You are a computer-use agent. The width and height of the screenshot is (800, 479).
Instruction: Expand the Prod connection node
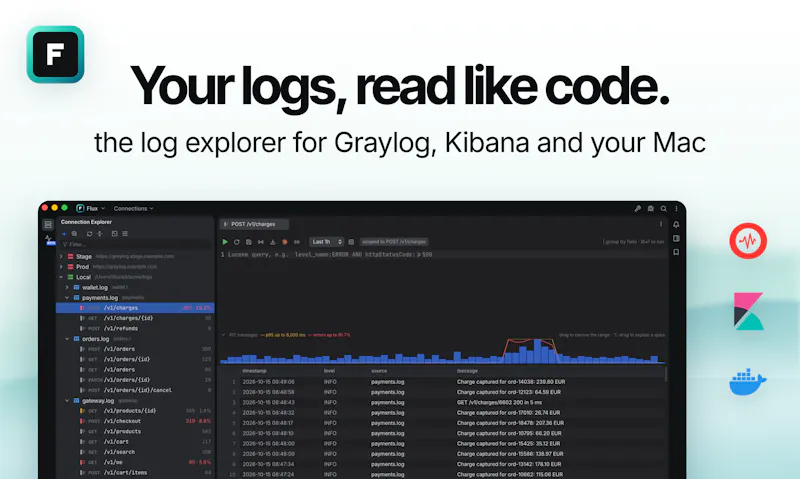point(61,267)
